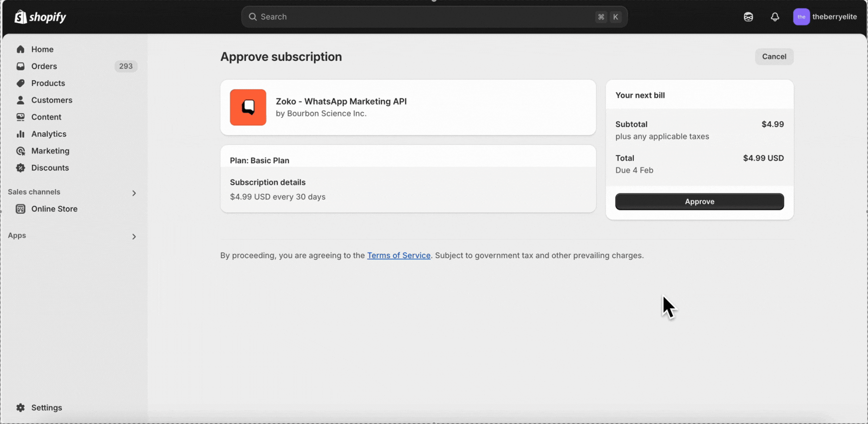Click 'Your next bill' heading
Image resolution: width=868 pixels, height=424 pixels.
(640, 95)
